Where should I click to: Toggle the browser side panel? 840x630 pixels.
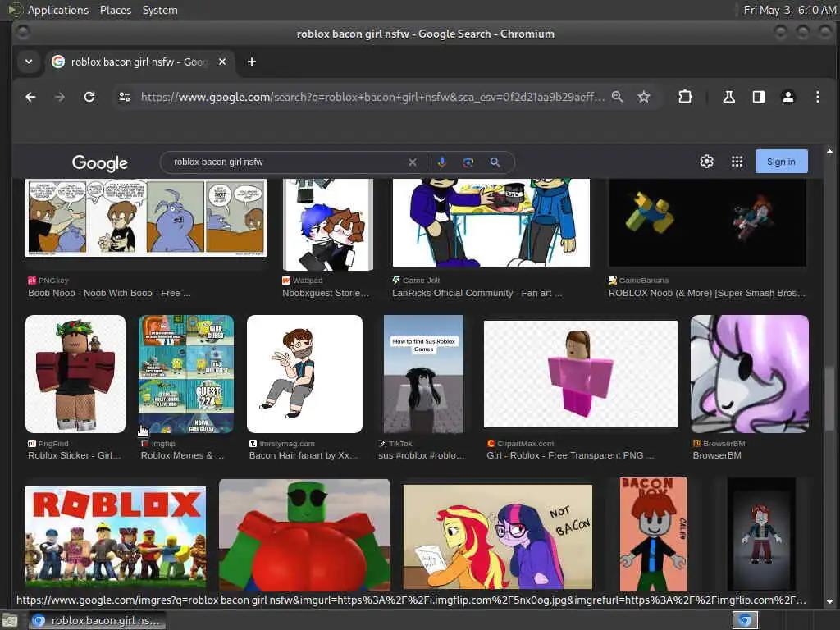pos(759,97)
